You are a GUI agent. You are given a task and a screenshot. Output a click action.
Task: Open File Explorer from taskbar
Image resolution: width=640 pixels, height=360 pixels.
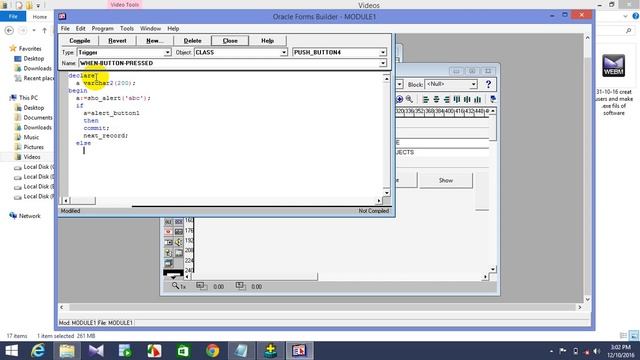tap(67, 351)
